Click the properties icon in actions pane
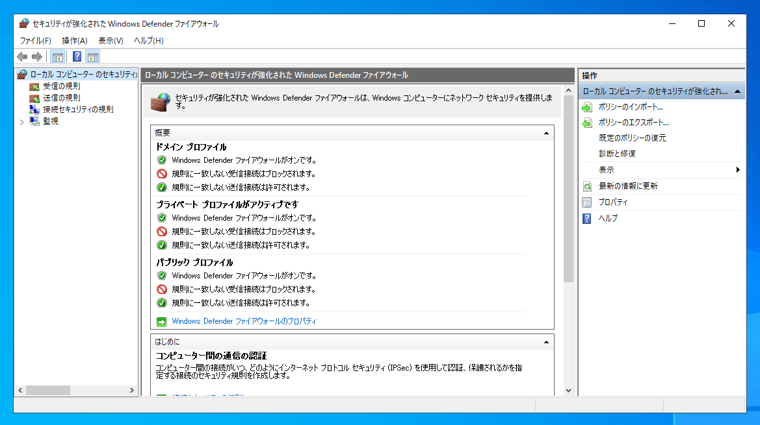Screen dimensions: 760x425 [x=587, y=203]
